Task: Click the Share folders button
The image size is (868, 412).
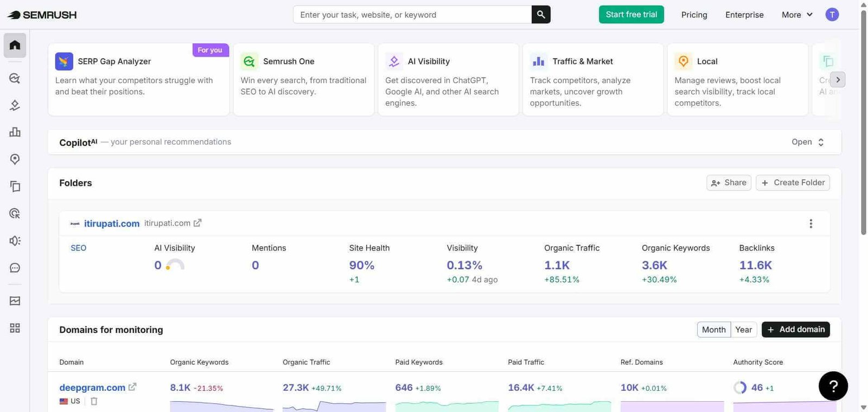Action: point(729,183)
